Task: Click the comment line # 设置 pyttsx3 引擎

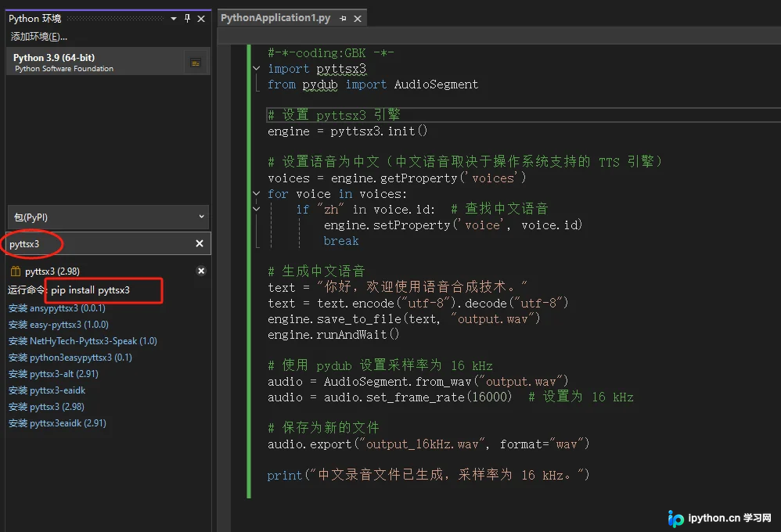Action: (333, 115)
